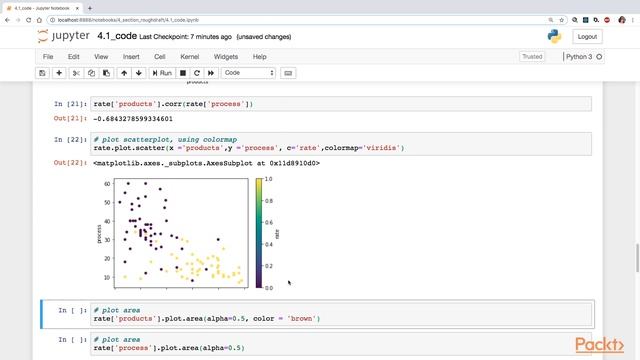This screenshot has height=360, width=640.
Task: Open the Help menu
Action: (260, 57)
